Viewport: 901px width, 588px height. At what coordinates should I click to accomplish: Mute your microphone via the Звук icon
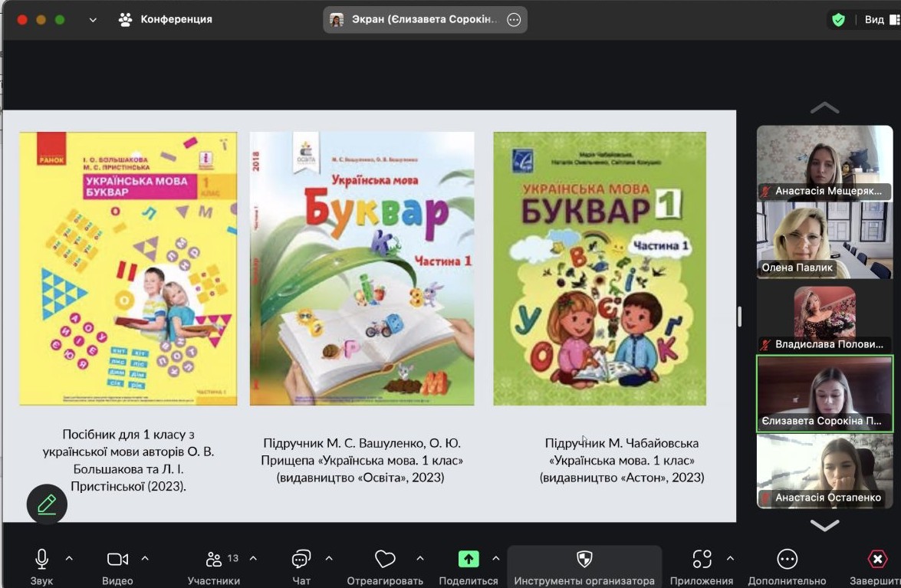pyautogui.click(x=41, y=560)
